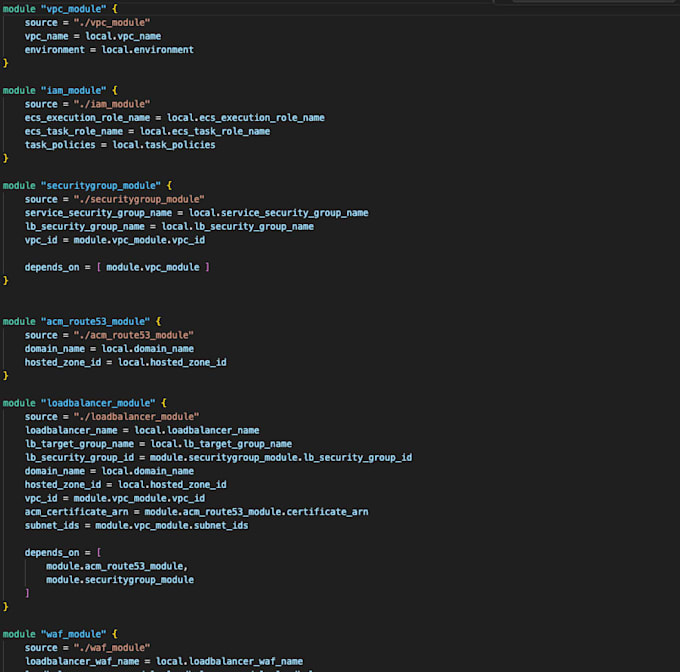
Task: Click the source "./vpc_module" string
Action: [112, 23]
